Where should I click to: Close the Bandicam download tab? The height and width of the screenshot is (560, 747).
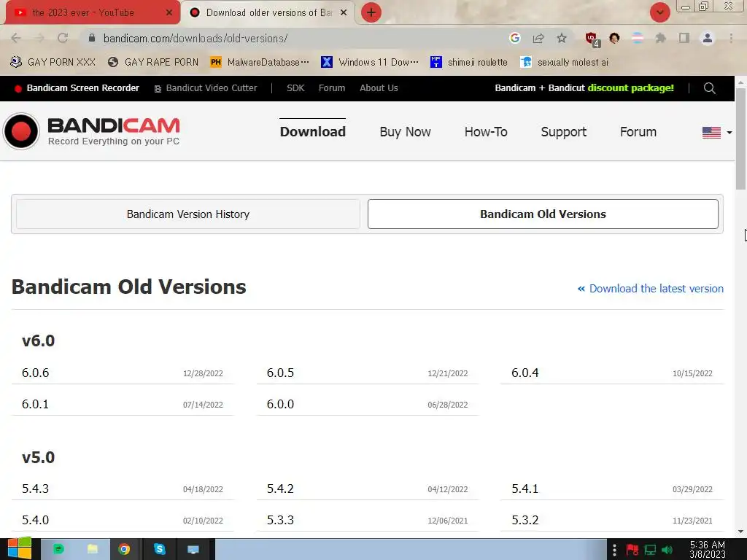(344, 13)
